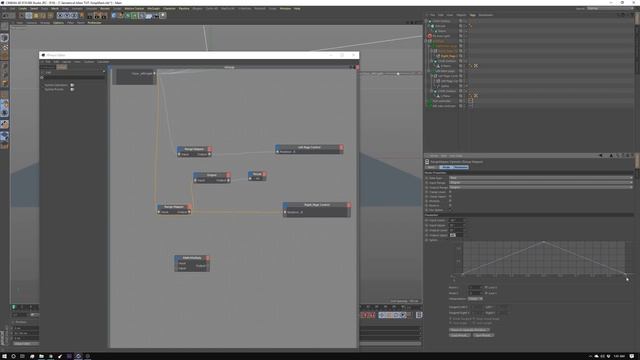Click the Camera object icon
640x360 pixels.
[156, 16]
